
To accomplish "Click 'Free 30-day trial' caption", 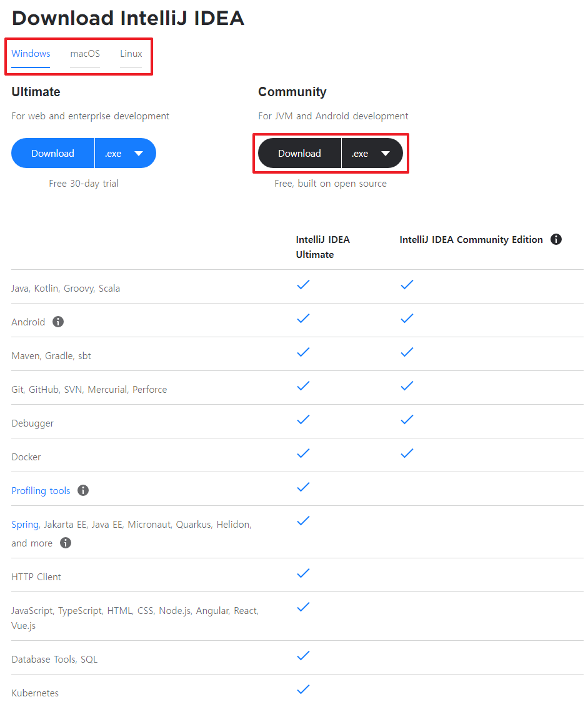I will pyautogui.click(x=84, y=184).
